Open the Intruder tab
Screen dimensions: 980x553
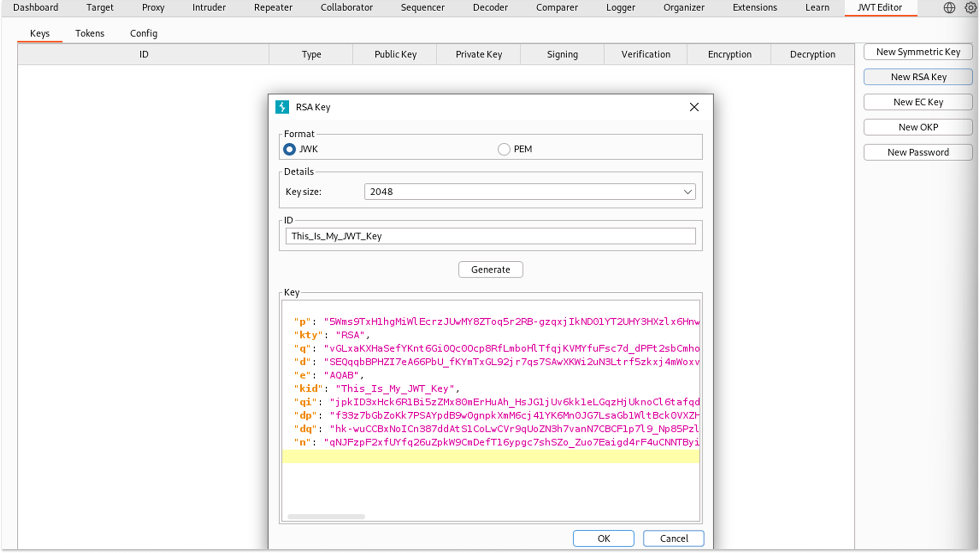coord(208,8)
